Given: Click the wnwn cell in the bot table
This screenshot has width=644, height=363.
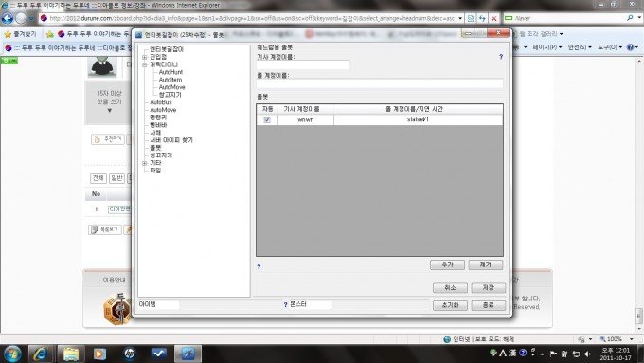Looking at the screenshot, I should click(x=306, y=119).
